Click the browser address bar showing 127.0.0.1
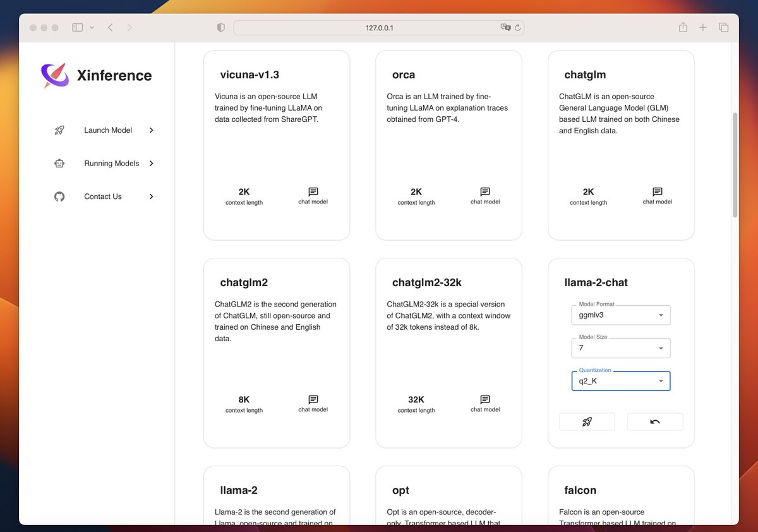 (x=378, y=27)
